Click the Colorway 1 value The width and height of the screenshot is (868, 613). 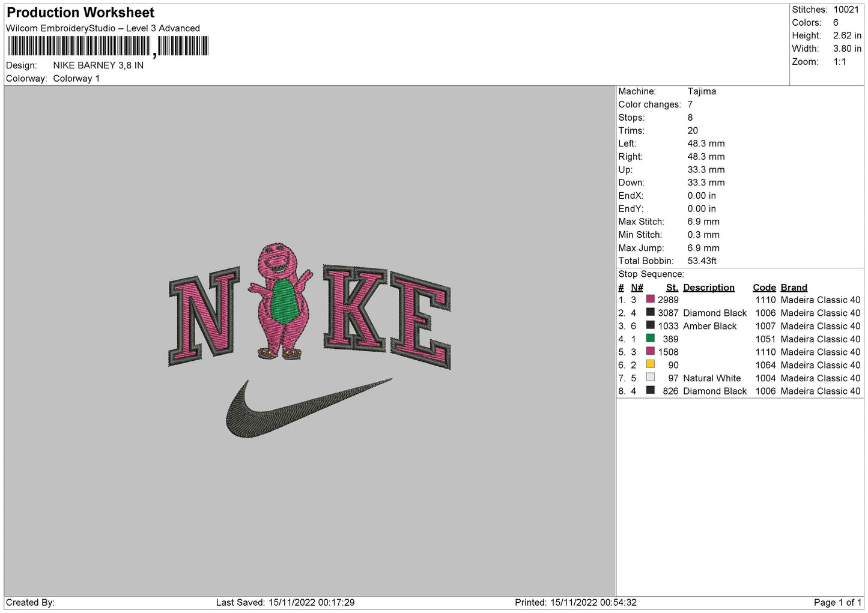click(x=76, y=79)
